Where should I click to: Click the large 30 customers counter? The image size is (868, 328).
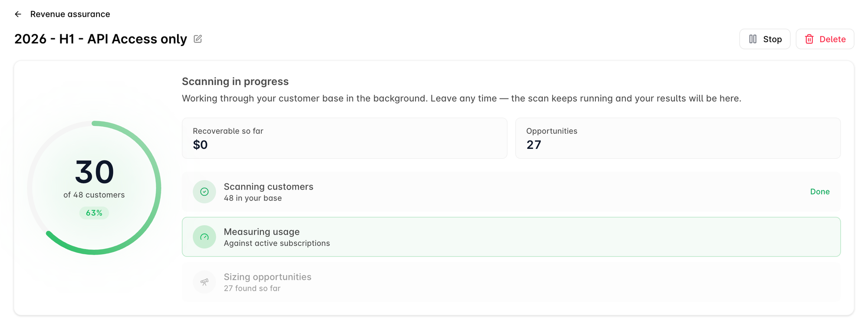(x=94, y=172)
